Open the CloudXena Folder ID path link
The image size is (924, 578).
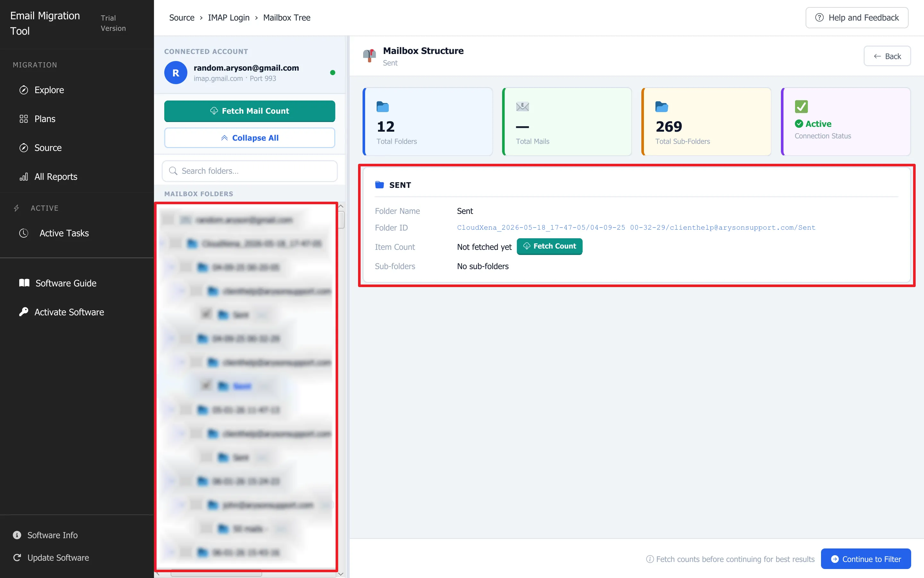pos(636,227)
